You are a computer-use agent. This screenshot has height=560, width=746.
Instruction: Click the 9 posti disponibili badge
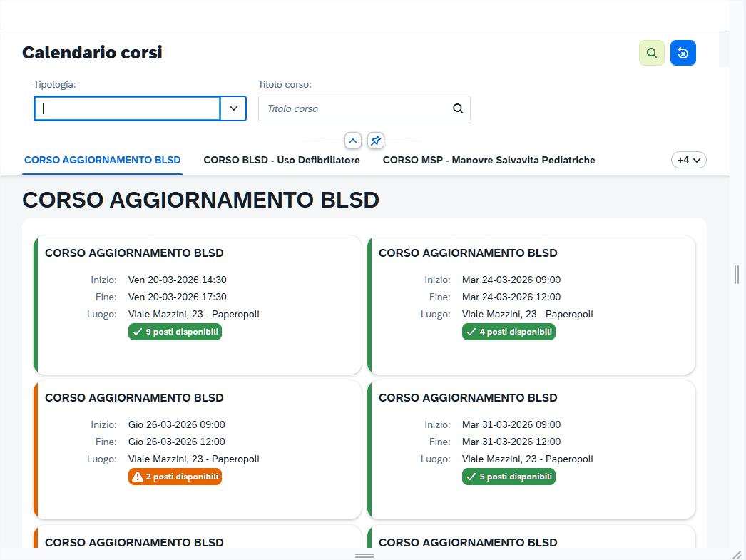[x=175, y=332]
